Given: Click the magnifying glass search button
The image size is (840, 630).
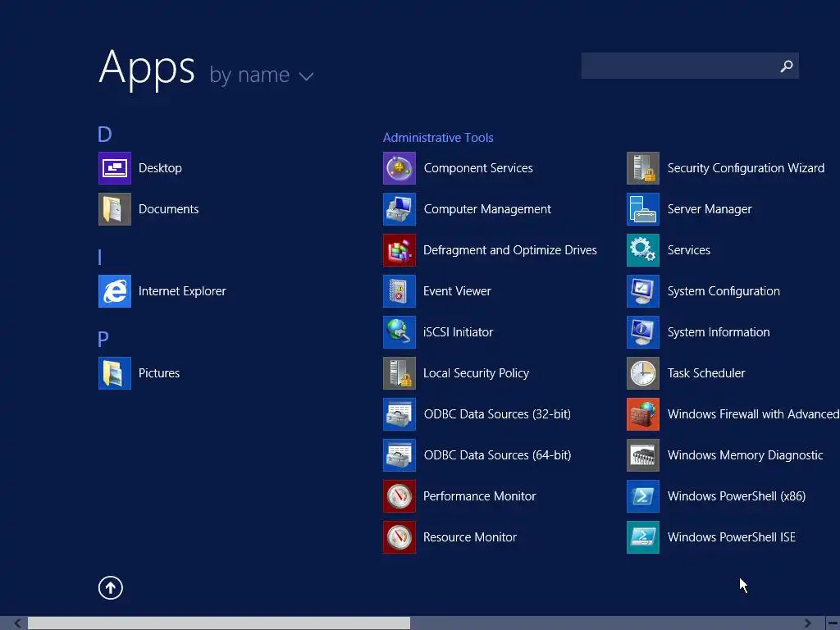Looking at the screenshot, I should pos(787,66).
